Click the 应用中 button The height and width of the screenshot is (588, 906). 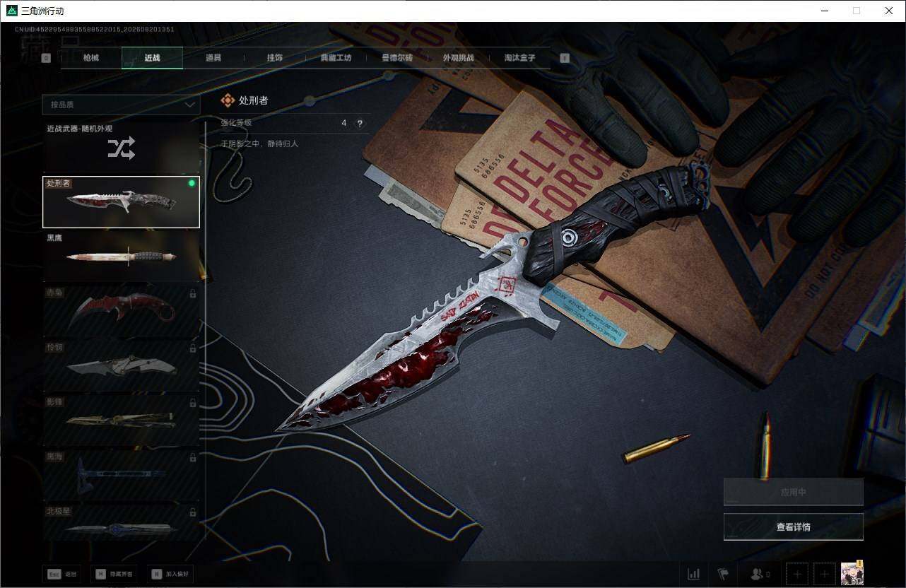(x=794, y=492)
